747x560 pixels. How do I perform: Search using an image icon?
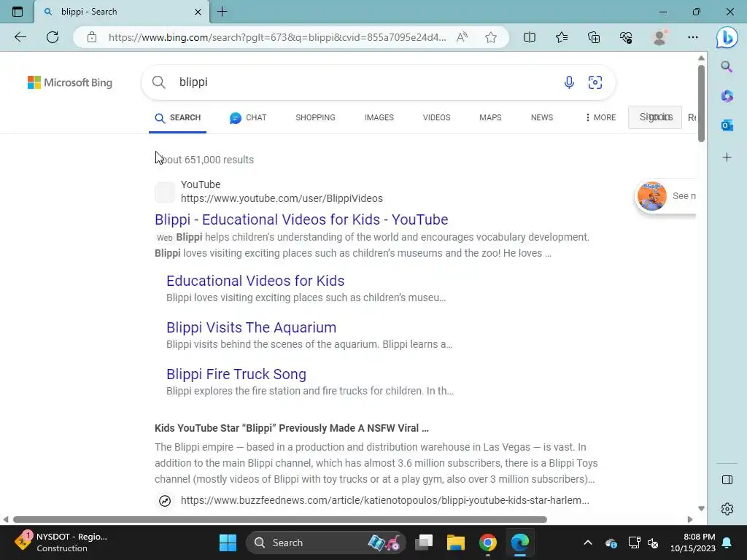(x=595, y=82)
